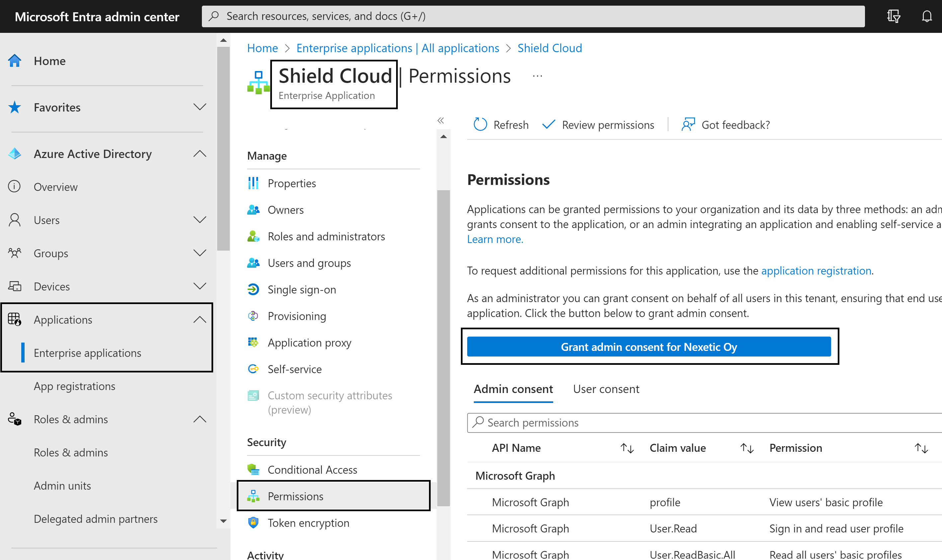Viewport: 942px width, 560px height.
Task: Click the Application proxy icon
Action: click(x=253, y=342)
